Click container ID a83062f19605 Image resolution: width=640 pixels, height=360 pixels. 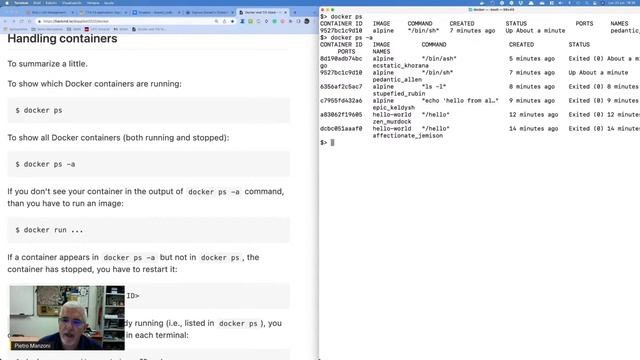(x=341, y=115)
